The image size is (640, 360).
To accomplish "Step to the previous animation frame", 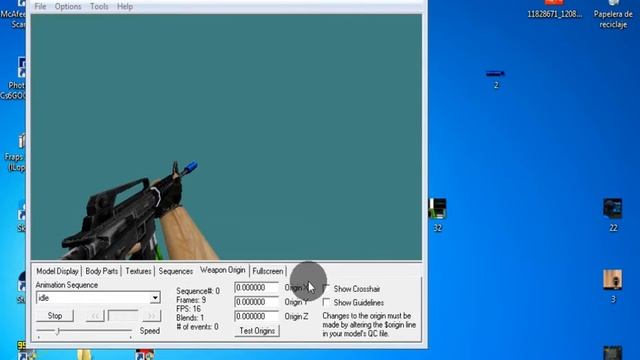I will (x=95, y=316).
